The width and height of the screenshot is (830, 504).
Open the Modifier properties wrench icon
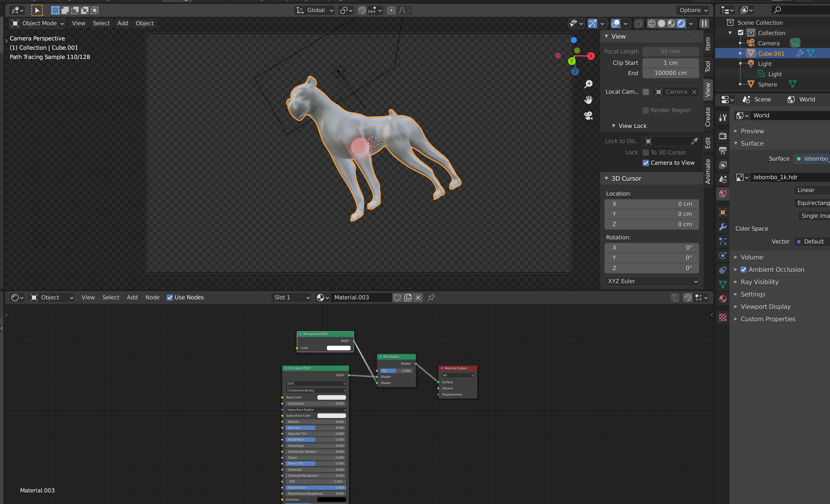pos(723,227)
